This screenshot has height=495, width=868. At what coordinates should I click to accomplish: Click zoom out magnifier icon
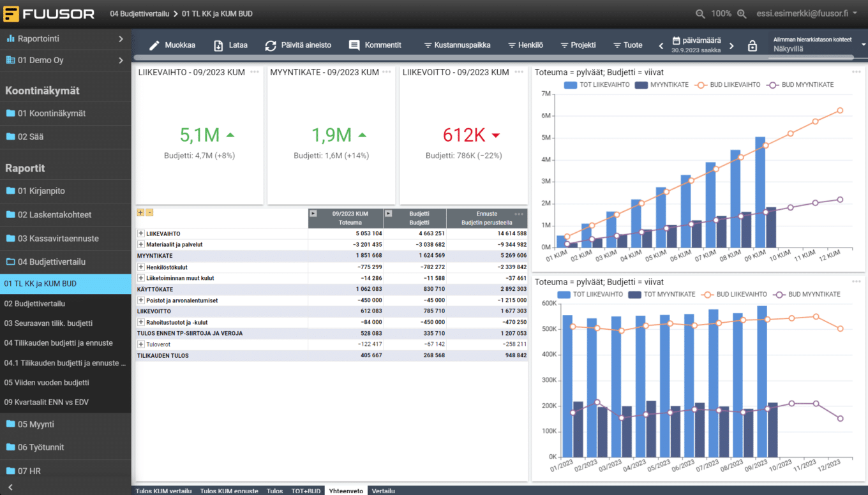tap(700, 13)
